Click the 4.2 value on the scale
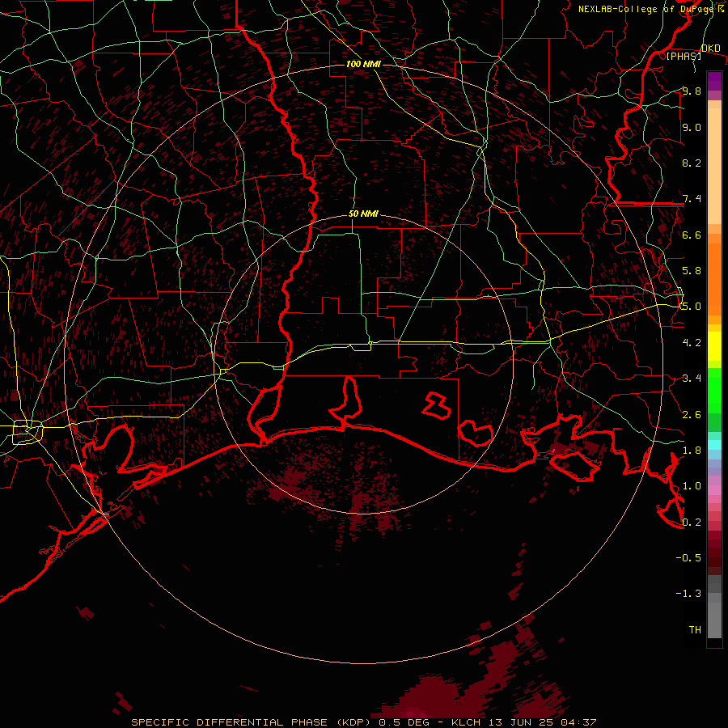 point(692,343)
